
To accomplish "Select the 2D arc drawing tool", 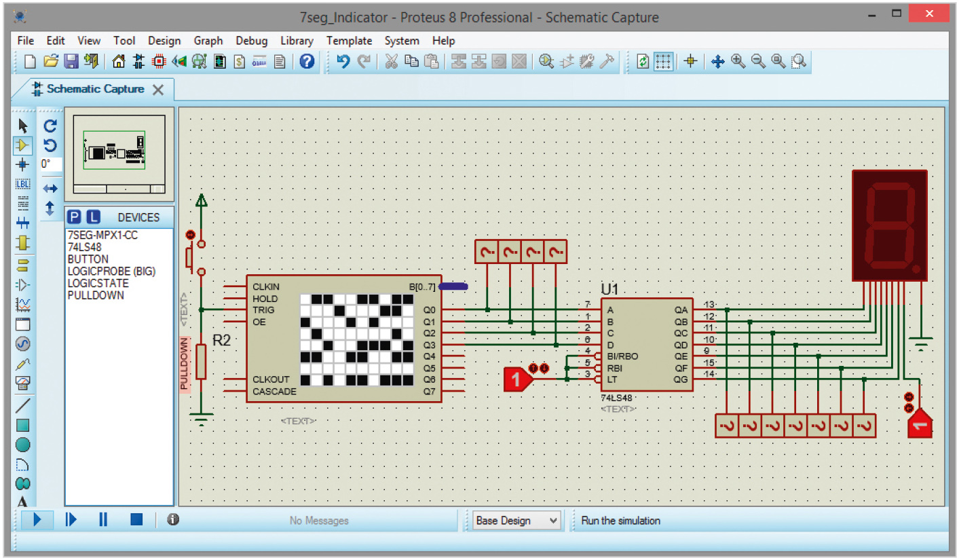I will coord(23,465).
